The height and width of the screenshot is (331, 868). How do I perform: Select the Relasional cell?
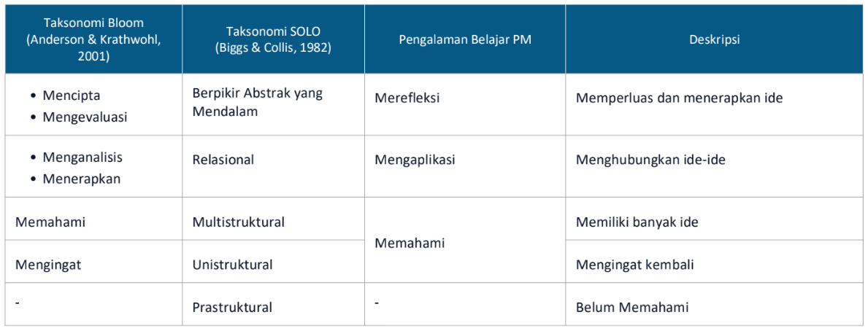click(x=223, y=160)
